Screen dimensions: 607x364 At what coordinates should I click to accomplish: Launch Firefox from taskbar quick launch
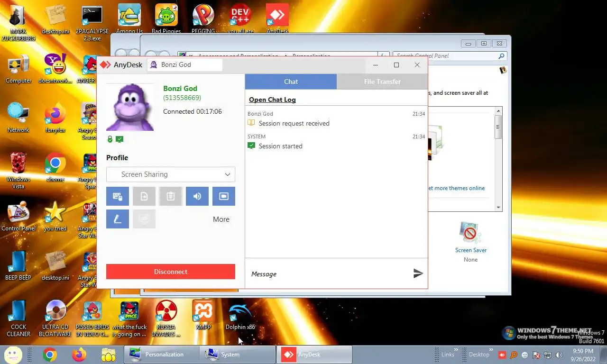79,355
